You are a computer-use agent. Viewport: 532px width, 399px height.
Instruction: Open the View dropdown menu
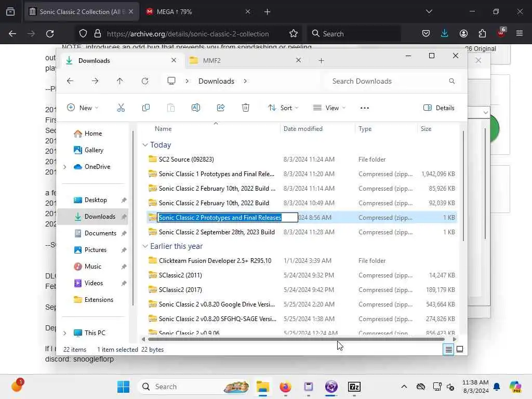click(x=329, y=108)
